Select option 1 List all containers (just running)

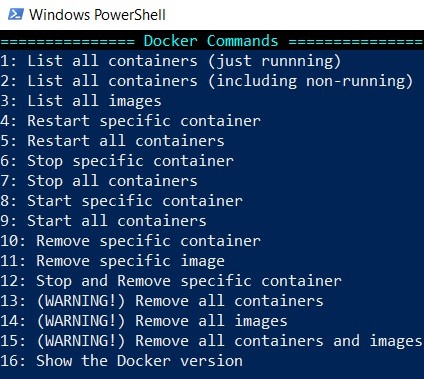pyautogui.click(x=170, y=61)
